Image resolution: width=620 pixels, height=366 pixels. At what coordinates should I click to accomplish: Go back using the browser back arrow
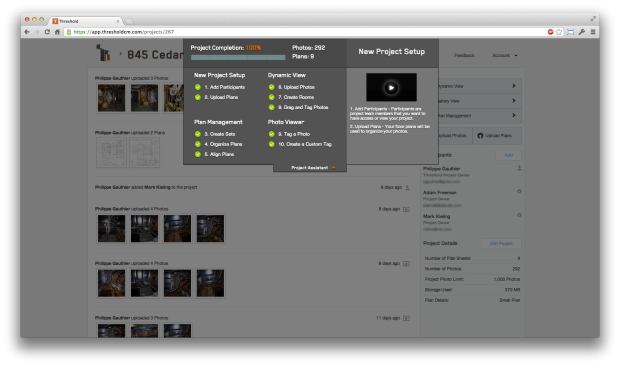[x=27, y=32]
